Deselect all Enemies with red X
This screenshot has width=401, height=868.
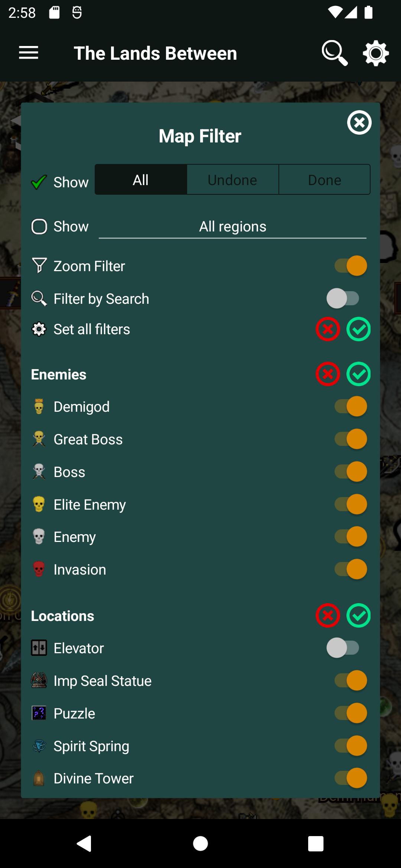pyautogui.click(x=328, y=374)
